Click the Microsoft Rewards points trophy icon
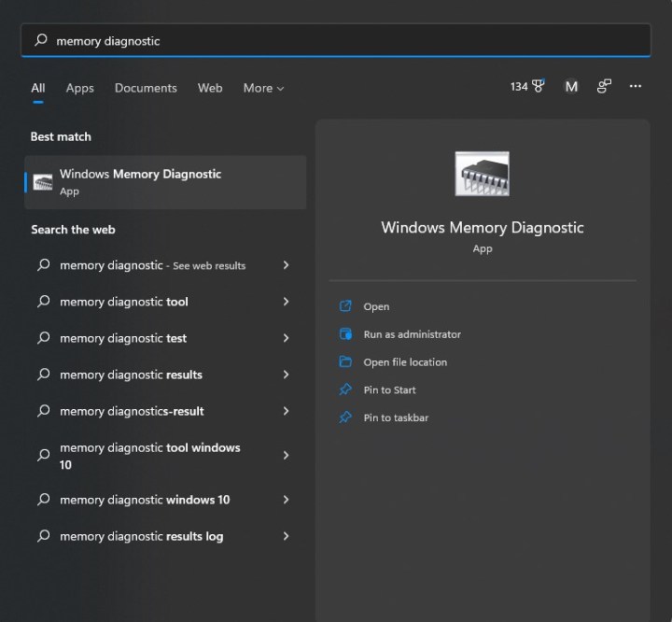This screenshot has height=622, width=672. (539, 87)
